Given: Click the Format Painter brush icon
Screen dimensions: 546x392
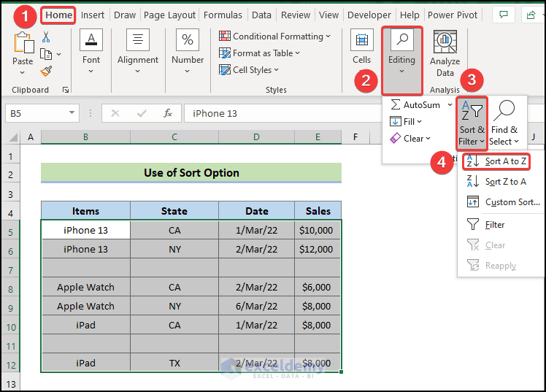Looking at the screenshot, I should click(x=46, y=72).
